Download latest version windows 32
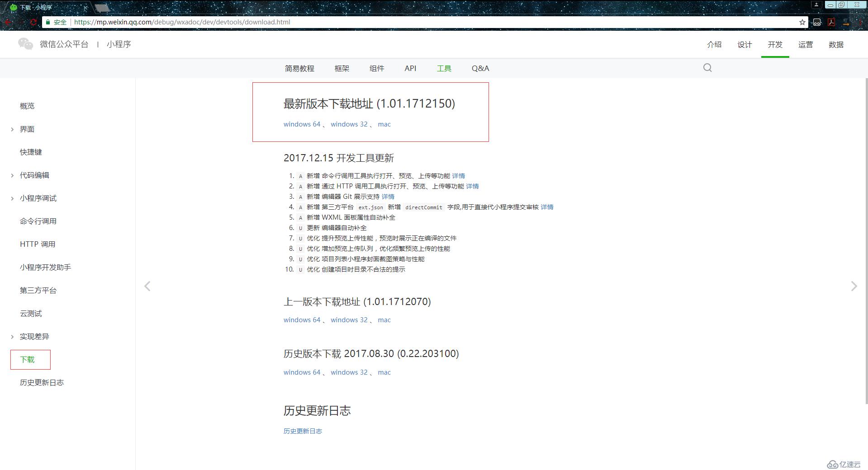 tap(349, 124)
